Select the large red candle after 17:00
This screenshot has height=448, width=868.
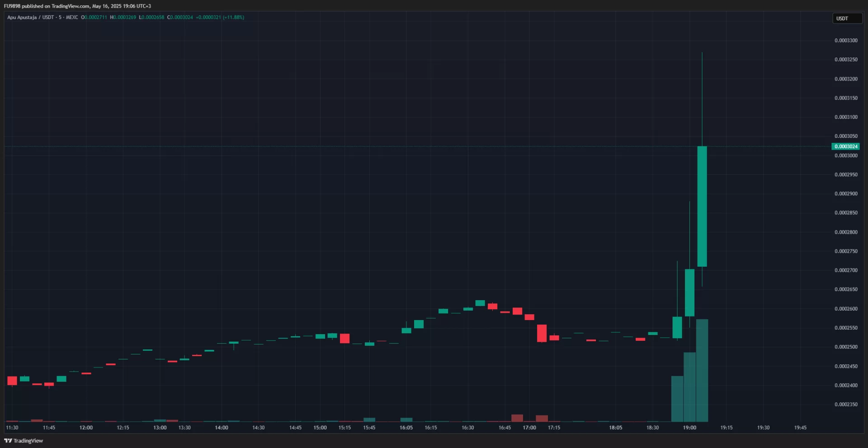pos(542,333)
